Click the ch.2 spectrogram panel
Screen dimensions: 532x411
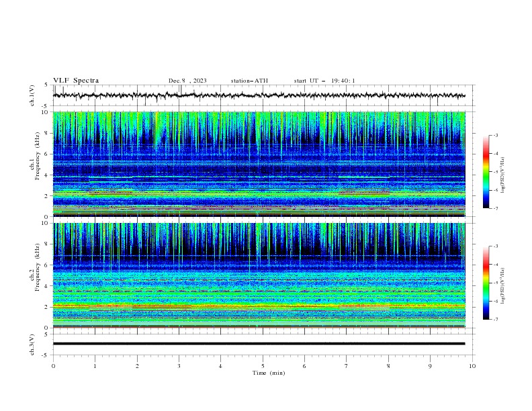[x=259, y=275]
